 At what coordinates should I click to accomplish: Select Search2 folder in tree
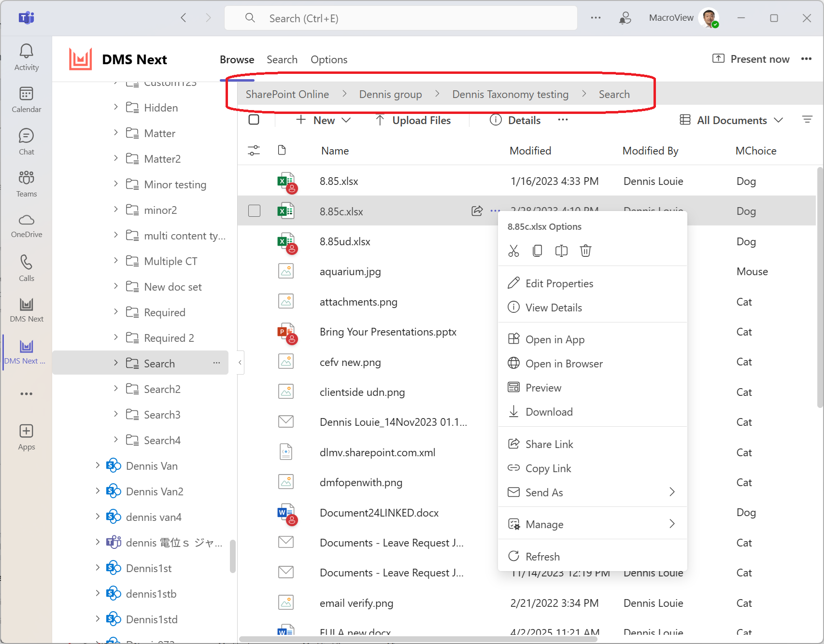click(x=162, y=389)
